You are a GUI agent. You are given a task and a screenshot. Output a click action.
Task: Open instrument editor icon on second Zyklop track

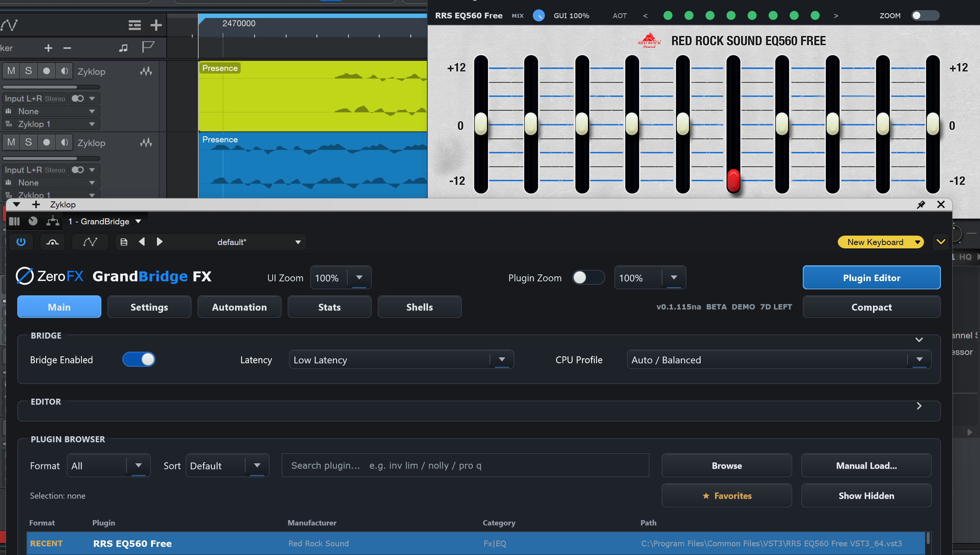point(146,142)
